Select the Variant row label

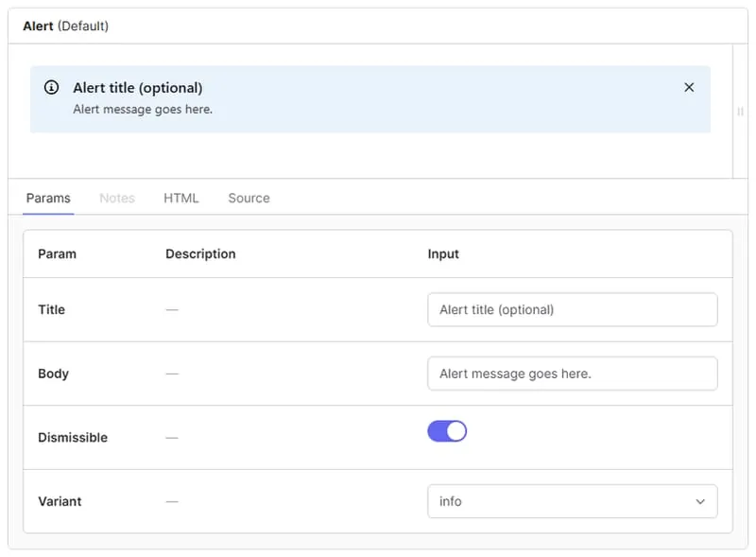(60, 501)
